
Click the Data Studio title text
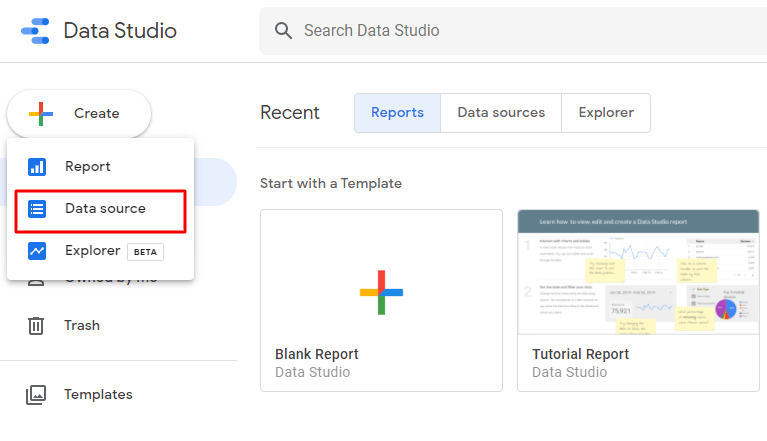120,31
